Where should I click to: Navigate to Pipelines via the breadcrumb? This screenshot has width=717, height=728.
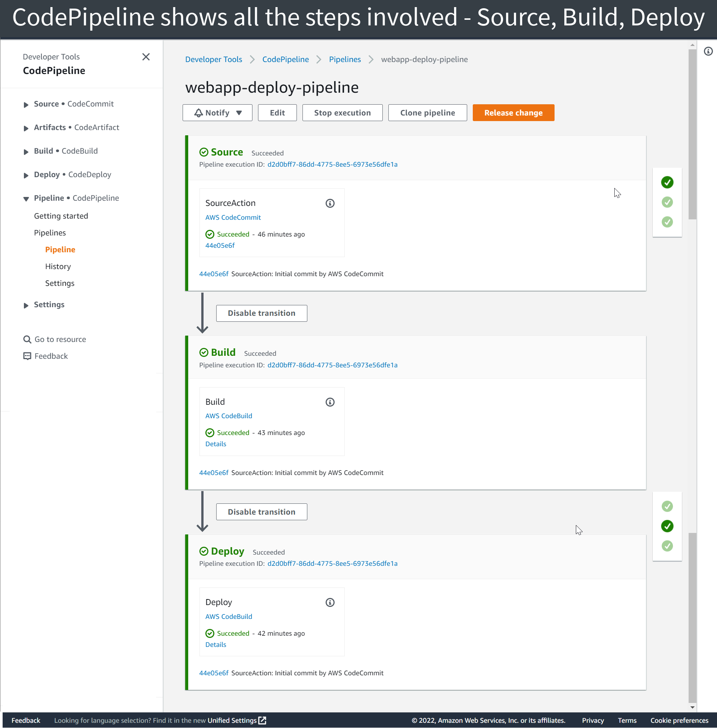345,59
